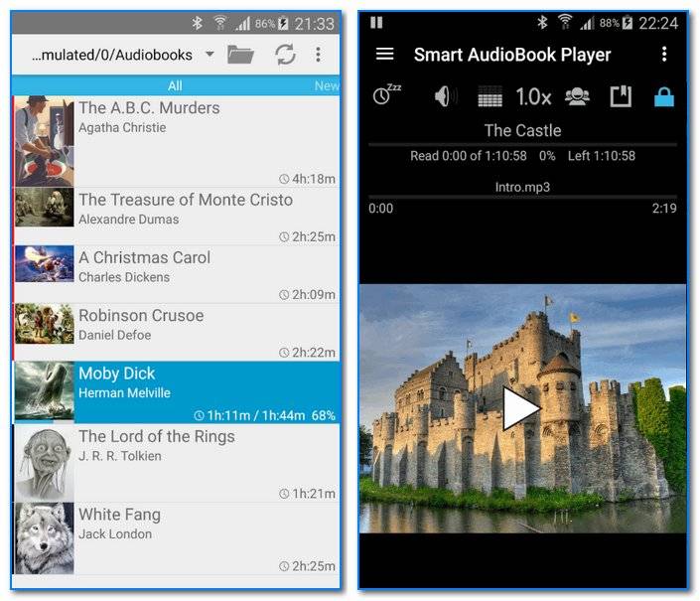Open White Fang by Jack London
This screenshot has width=700, height=601.
click(x=176, y=538)
